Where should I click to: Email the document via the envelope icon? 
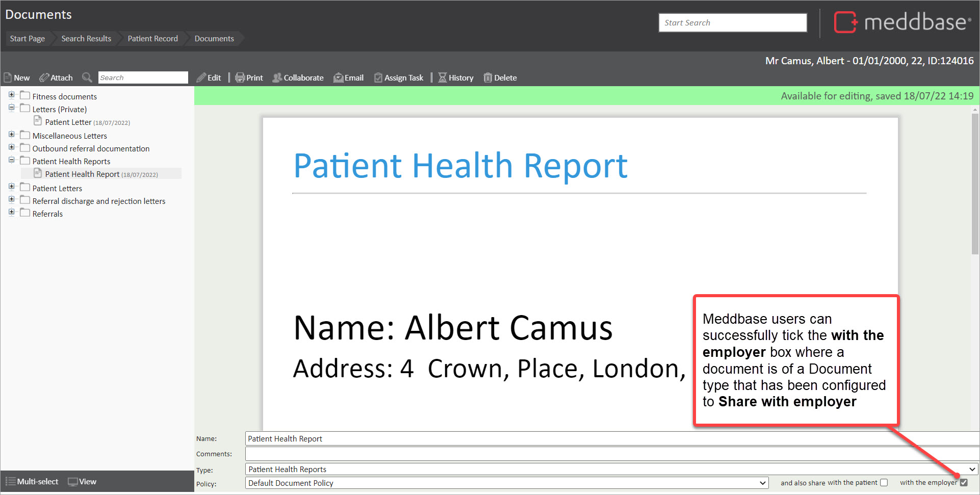tap(338, 77)
